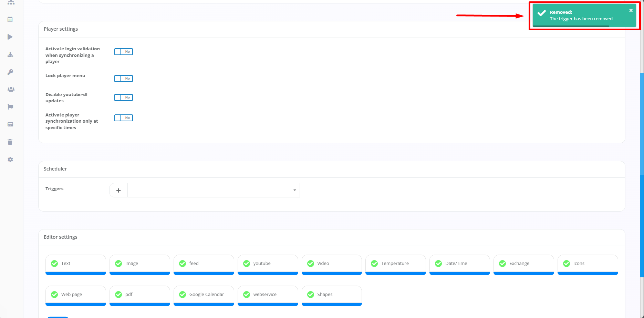Dismiss the Removed notification with X
Screen dimensions: 644x318
[x=631, y=10]
